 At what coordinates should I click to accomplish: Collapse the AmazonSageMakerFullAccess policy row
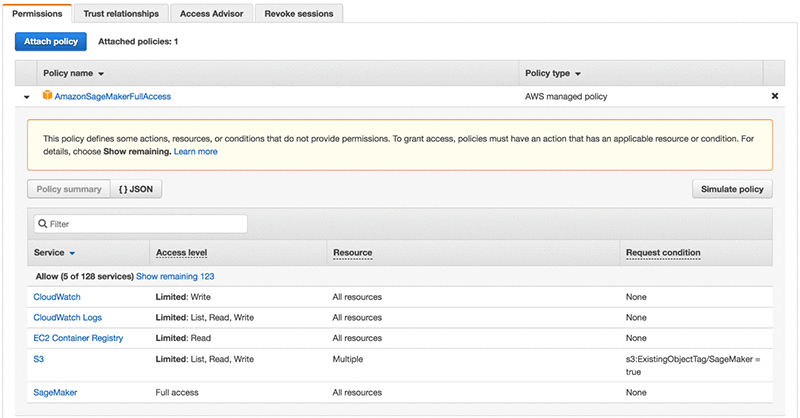(27, 97)
